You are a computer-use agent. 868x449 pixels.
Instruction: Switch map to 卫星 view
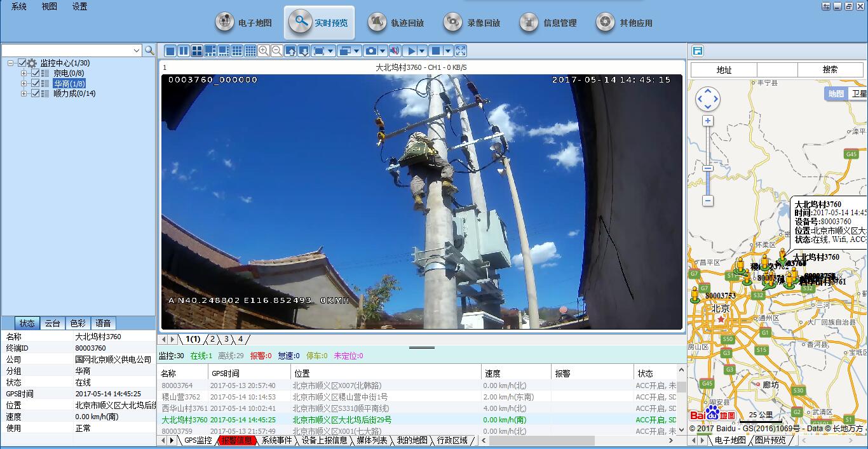858,93
